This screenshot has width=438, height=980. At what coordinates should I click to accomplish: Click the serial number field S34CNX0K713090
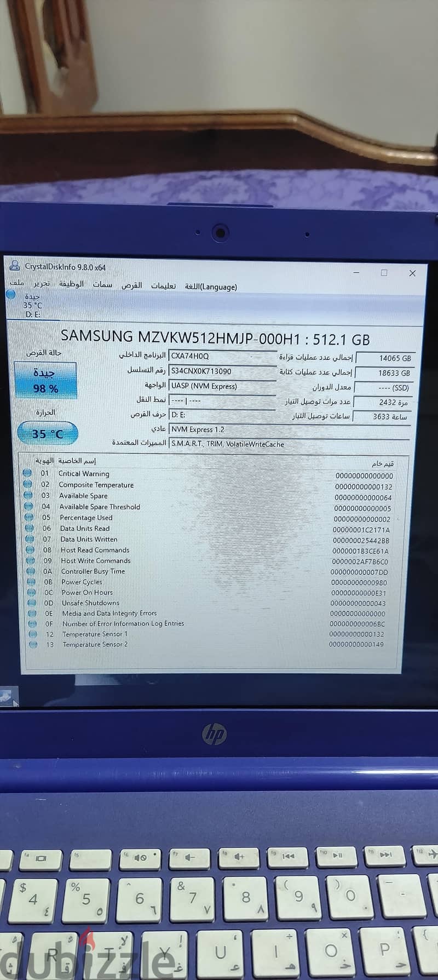(x=222, y=371)
